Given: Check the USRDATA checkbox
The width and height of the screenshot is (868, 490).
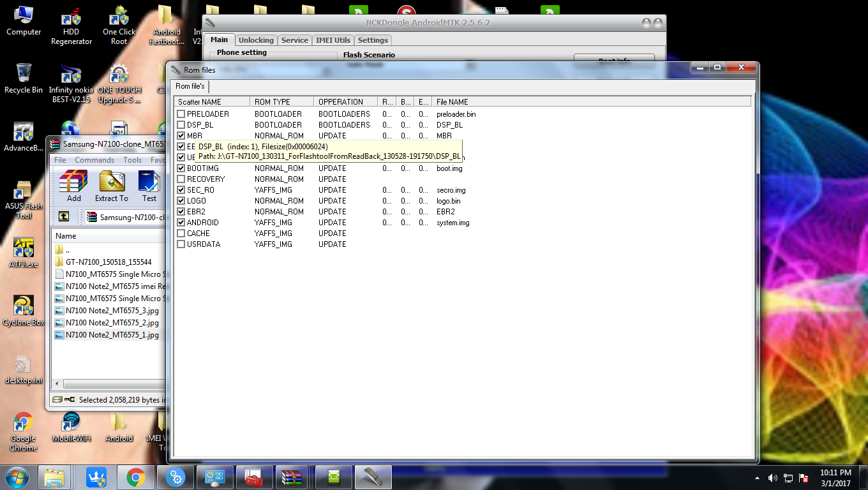Looking at the screenshot, I should coord(181,244).
